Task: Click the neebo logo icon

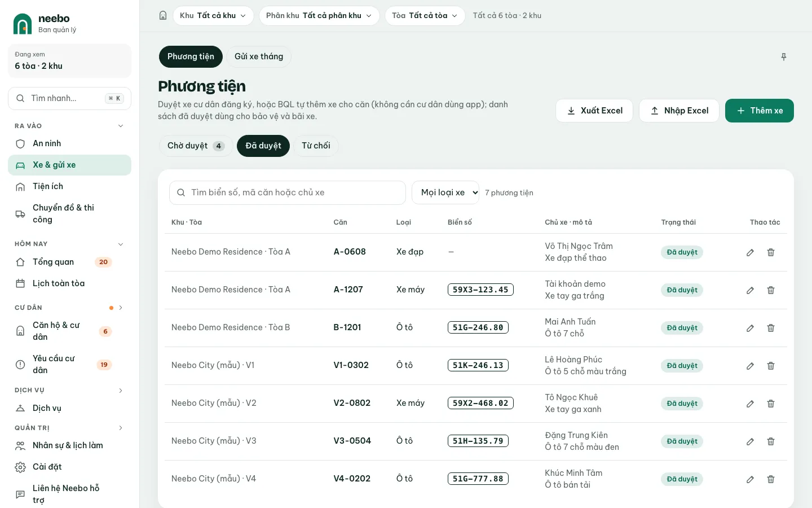Action: (x=23, y=24)
